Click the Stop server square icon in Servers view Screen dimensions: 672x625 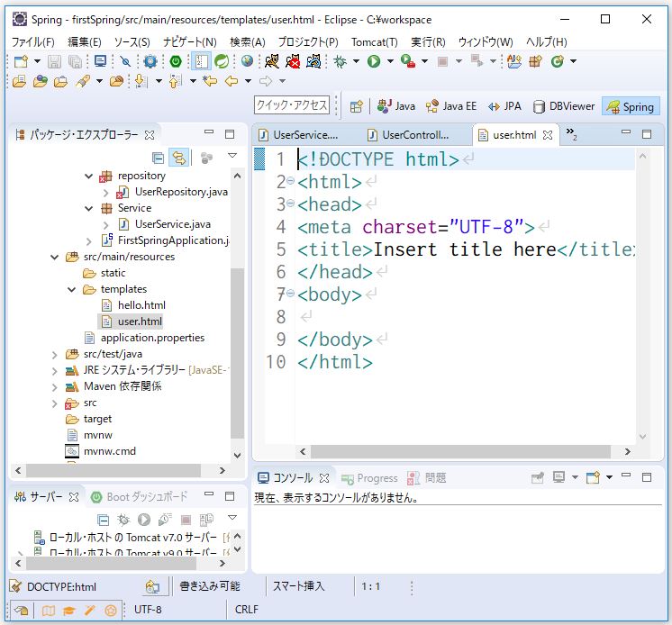(x=186, y=520)
